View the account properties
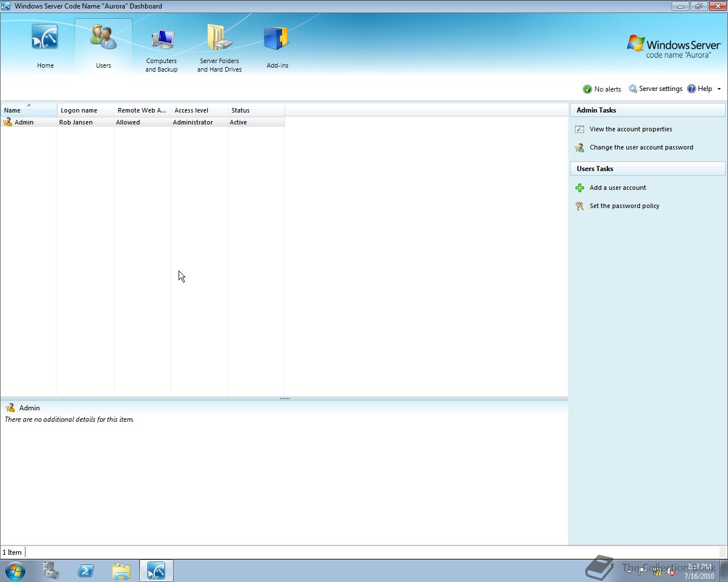The height and width of the screenshot is (582, 728). [x=631, y=129]
